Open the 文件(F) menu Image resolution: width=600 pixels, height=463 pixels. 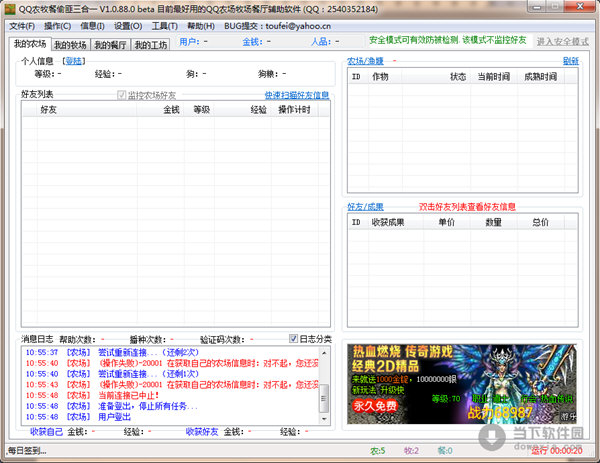[x=22, y=26]
